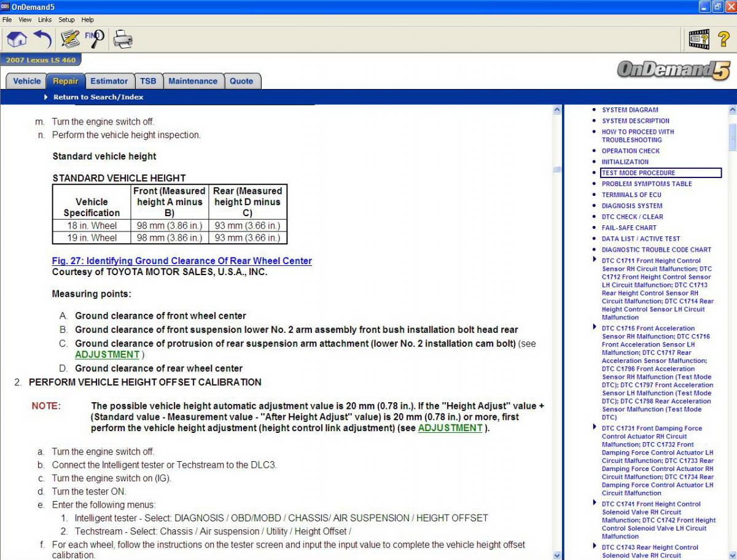Select the '19 in. Wheel' table cell
Image resolution: width=737 pixels, height=560 pixels.
(92, 238)
